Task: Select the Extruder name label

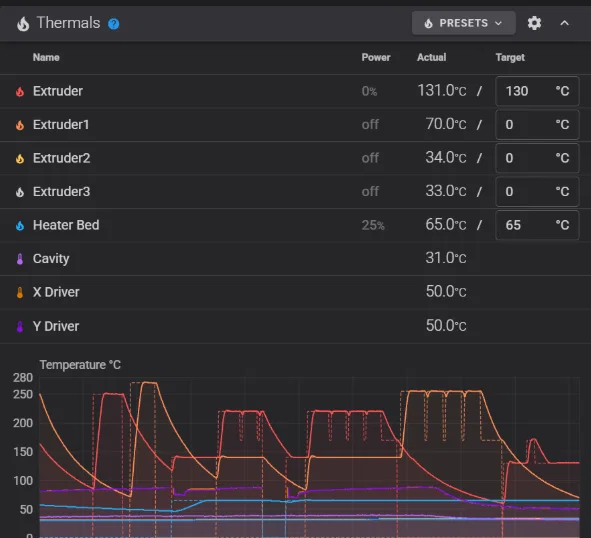Action: pos(58,91)
